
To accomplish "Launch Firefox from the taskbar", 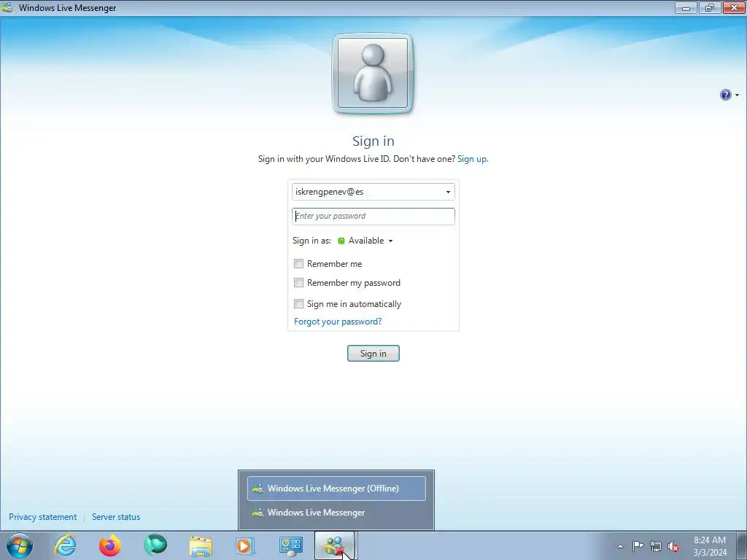I will 110,545.
